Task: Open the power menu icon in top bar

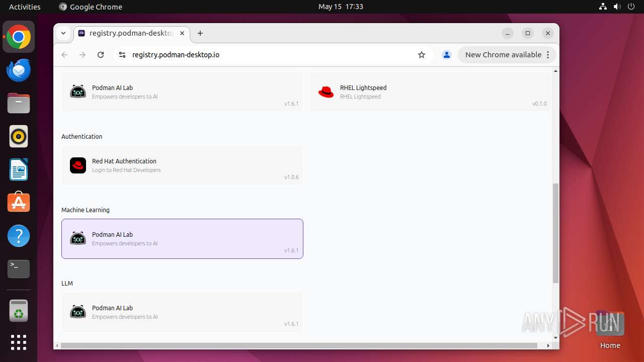Action: (x=632, y=7)
